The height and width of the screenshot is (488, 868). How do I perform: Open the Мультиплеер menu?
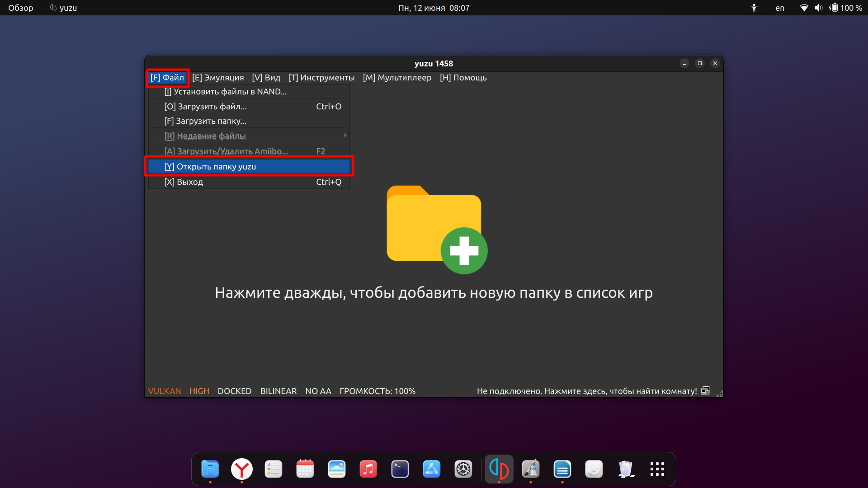[397, 78]
